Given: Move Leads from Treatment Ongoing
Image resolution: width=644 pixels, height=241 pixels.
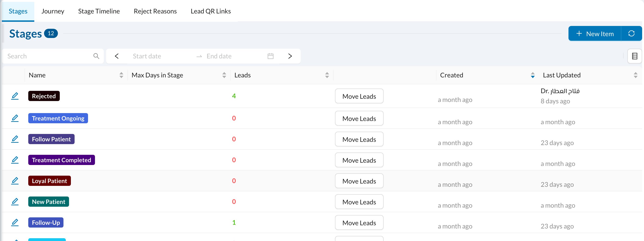Looking at the screenshot, I should pos(359,118).
